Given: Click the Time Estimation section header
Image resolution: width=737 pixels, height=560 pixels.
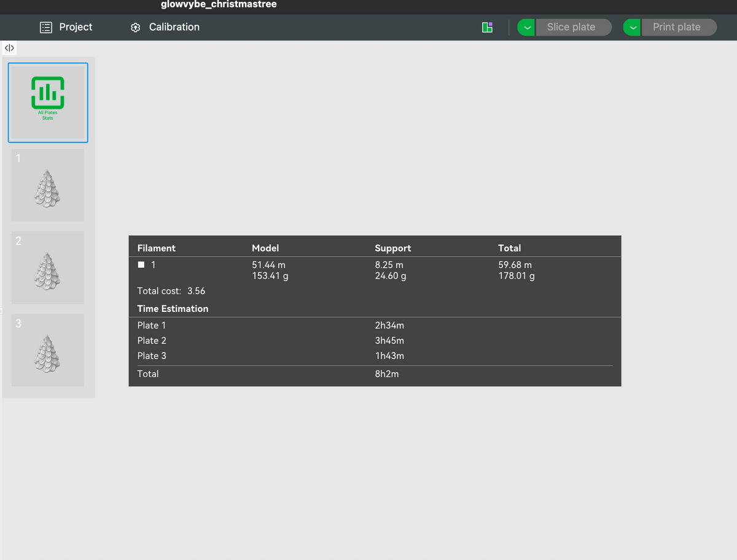Looking at the screenshot, I should pos(173,309).
